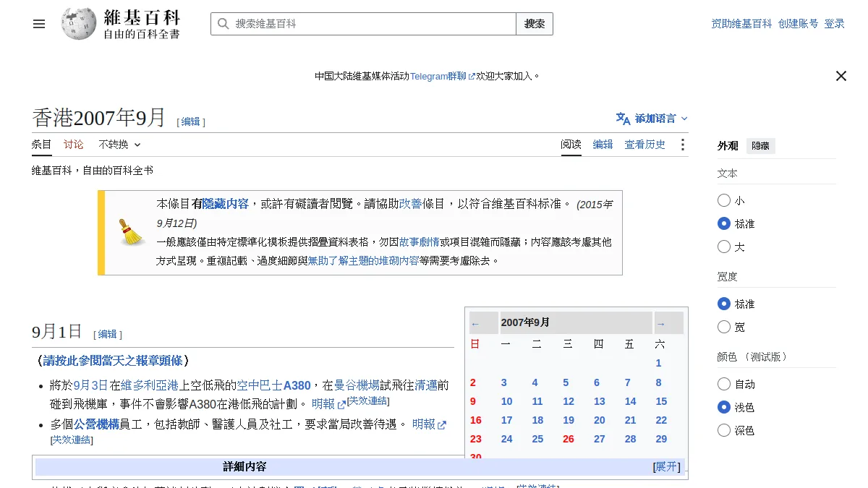Edit the page title section link

[x=191, y=121]
